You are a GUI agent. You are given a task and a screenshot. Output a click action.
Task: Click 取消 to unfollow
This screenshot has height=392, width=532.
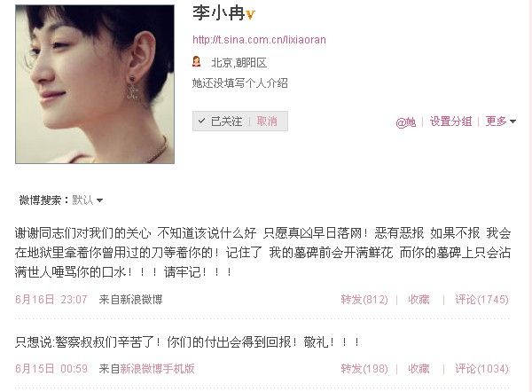267,121
